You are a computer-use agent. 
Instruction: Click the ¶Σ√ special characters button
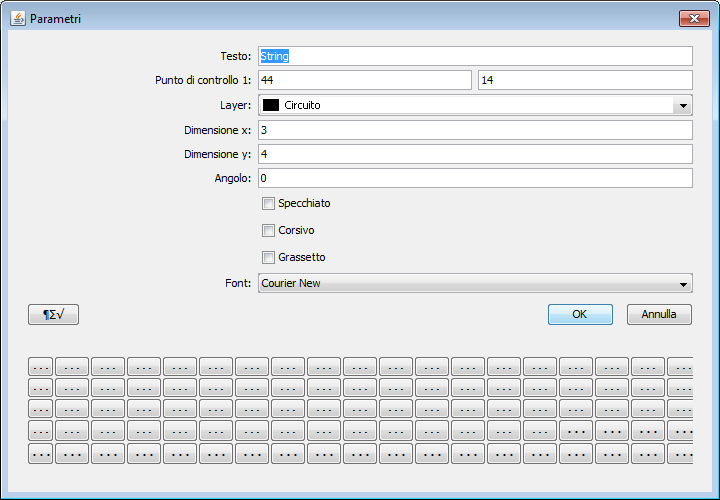[x=53, y=314]
